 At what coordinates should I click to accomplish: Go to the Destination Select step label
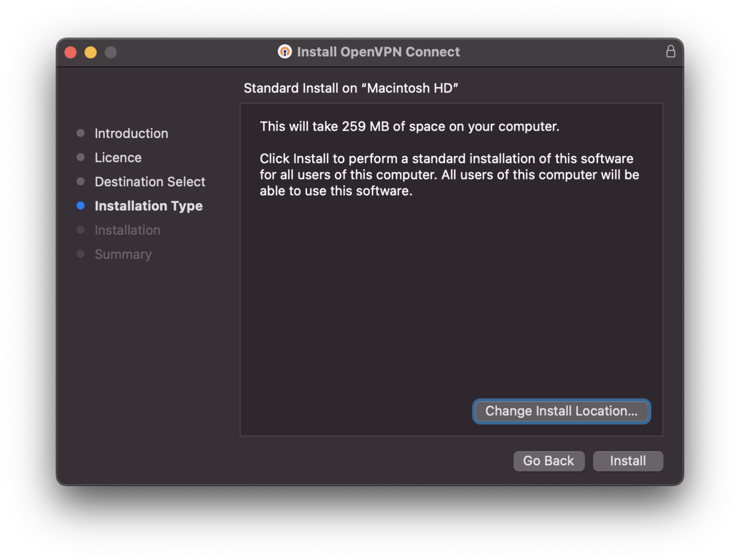(x=150, y=182)
